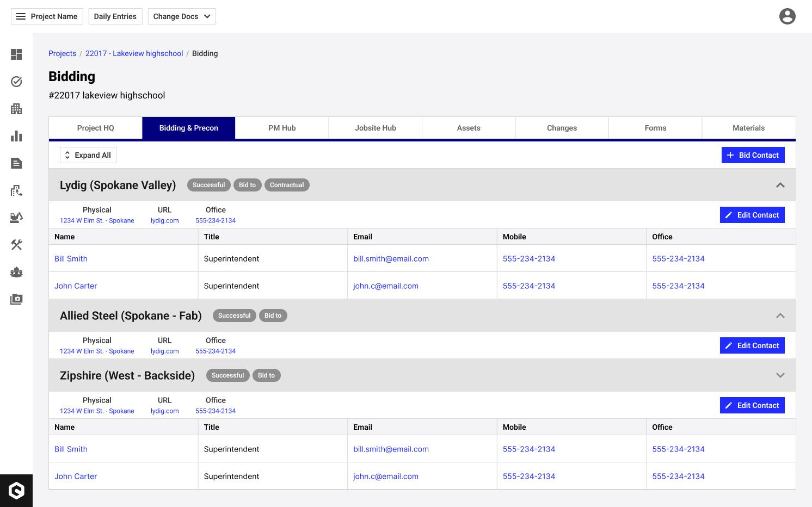This screenshot has width=812, height=507.
Task: Open the Project Name hamburger menu
Action: point(47,16)
